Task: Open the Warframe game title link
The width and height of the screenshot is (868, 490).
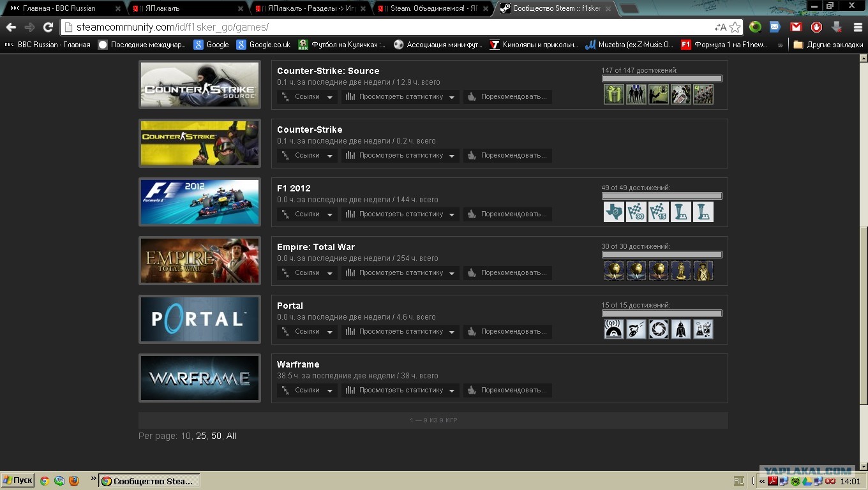Action: [x=298, y=364]
